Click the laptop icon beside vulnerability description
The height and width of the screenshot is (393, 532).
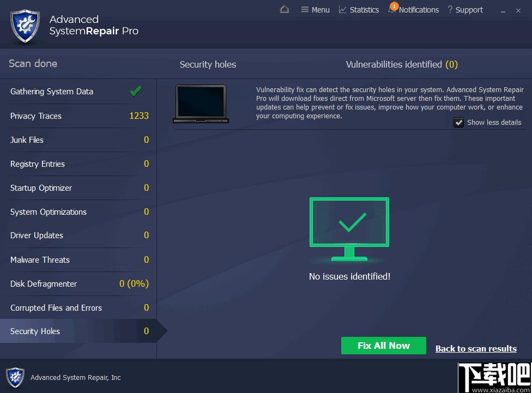coord(201,104)
